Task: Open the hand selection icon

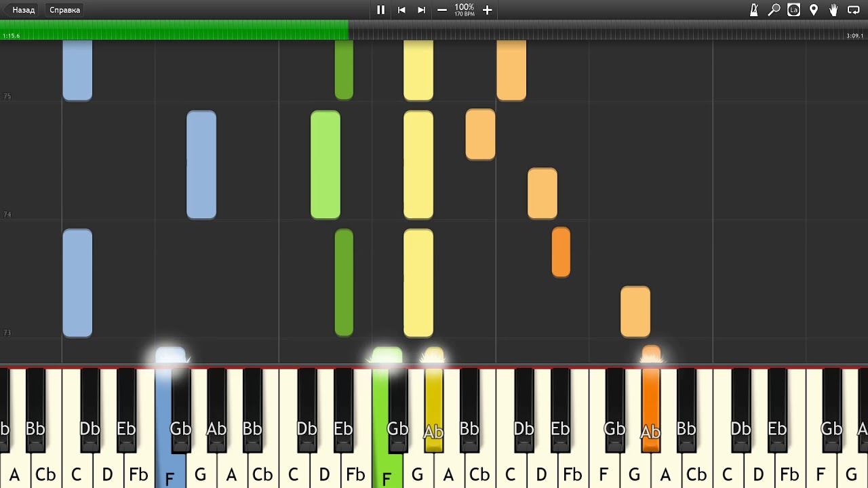Action: 833,10
